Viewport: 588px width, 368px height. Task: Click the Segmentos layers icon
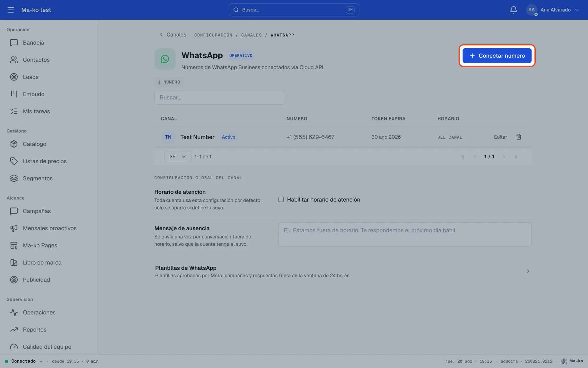click(14, 178)
